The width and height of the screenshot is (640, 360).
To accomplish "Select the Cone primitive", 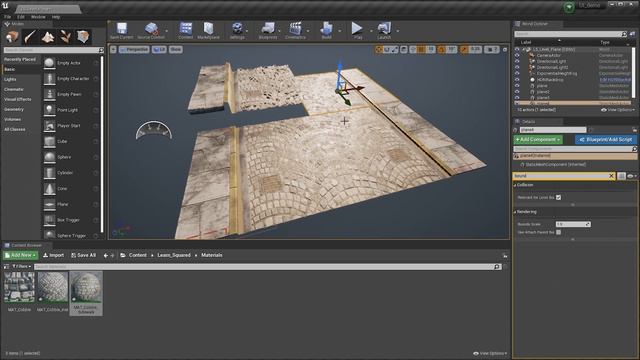I will 71,189.
